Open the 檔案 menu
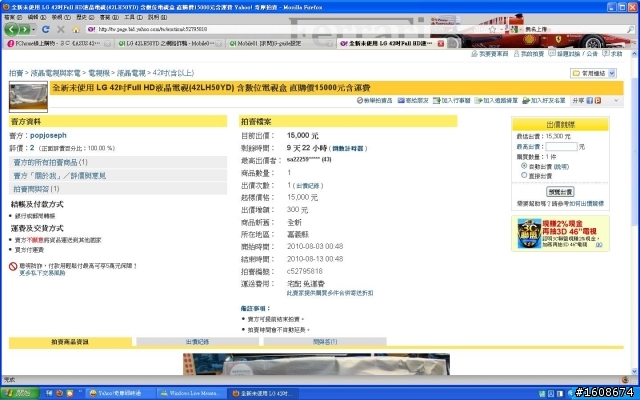640x400 pixels. [x=13, y=18]
